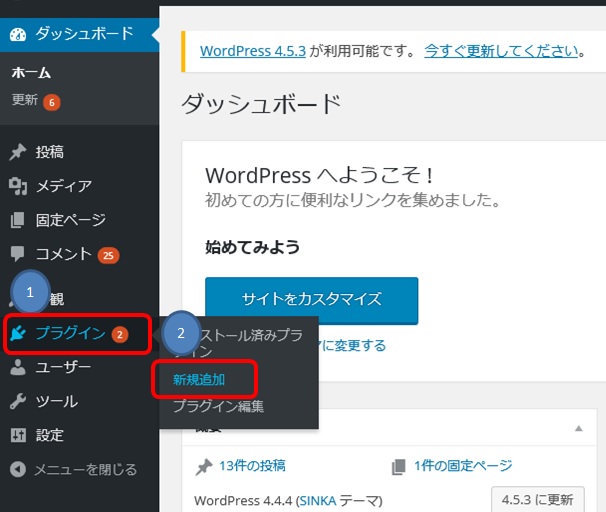This screenshot has height=512, width=606.
Task: Open 更新 updates submenu item
Action: click(25, 100)
